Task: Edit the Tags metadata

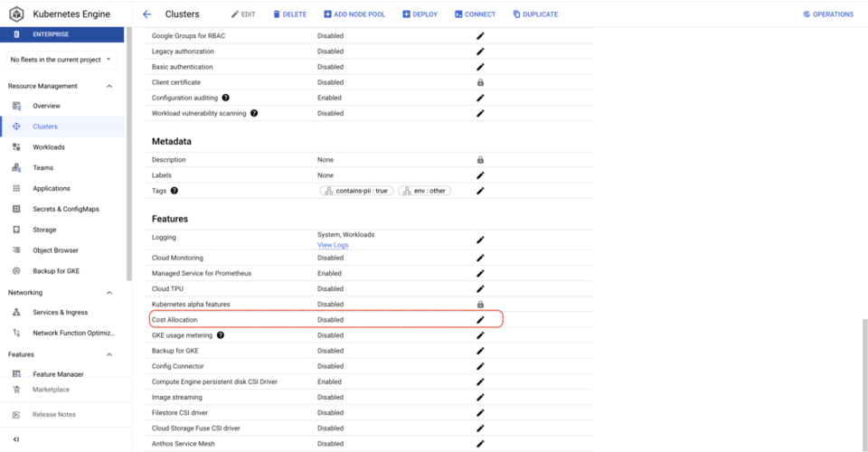Action: coord(480,191)
